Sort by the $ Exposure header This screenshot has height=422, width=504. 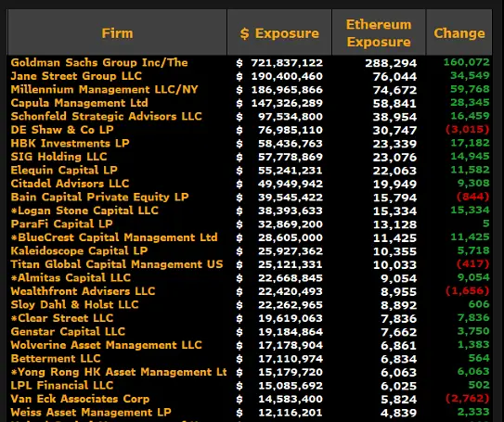(x=279, y=32)
